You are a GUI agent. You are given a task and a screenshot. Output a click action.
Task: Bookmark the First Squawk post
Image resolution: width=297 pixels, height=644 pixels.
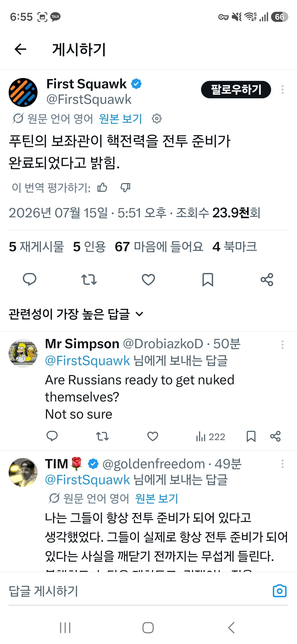pos(207,279)
